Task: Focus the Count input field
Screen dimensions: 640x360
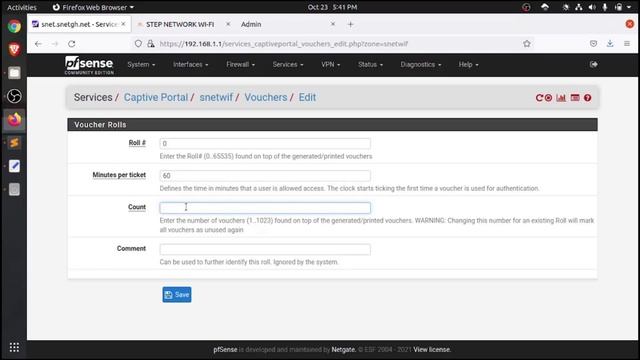Action: [x=265, y=208]
